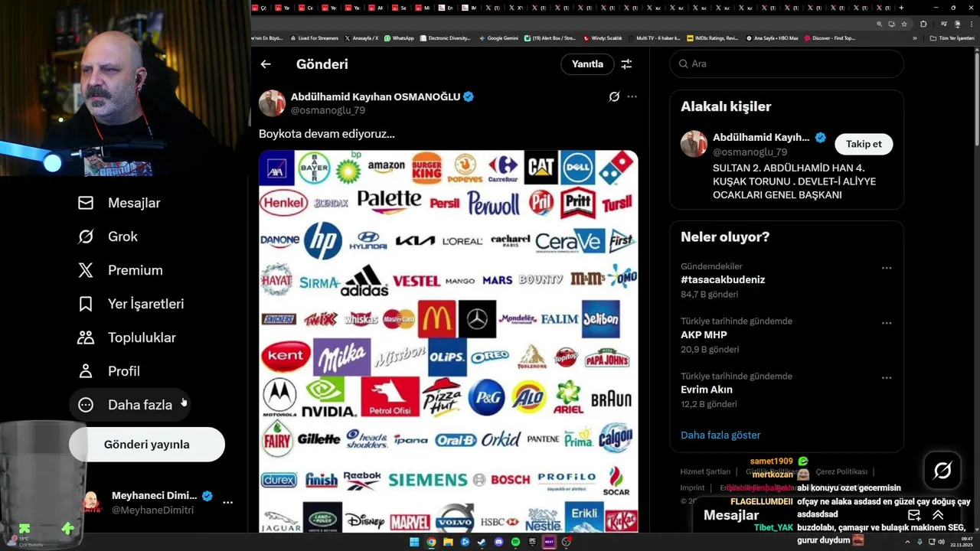The height and width of the screenshot is (551, 980).
Task: Open the AKP MHP trending topic
Action: point(704,335)
